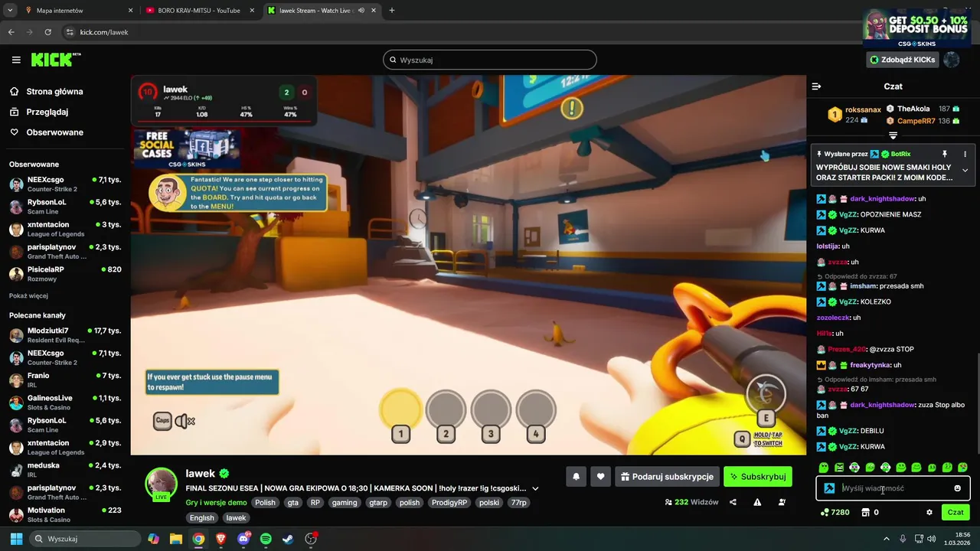Open the Gry i wersje demo category
The image size is (980, 551).
click(216, 503)
